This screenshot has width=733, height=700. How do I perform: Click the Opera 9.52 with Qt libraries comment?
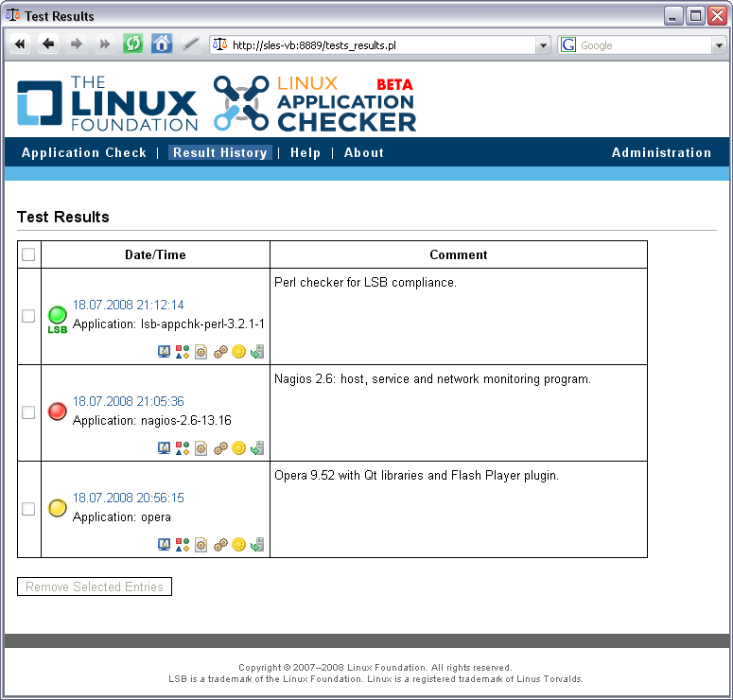(416, 475)
